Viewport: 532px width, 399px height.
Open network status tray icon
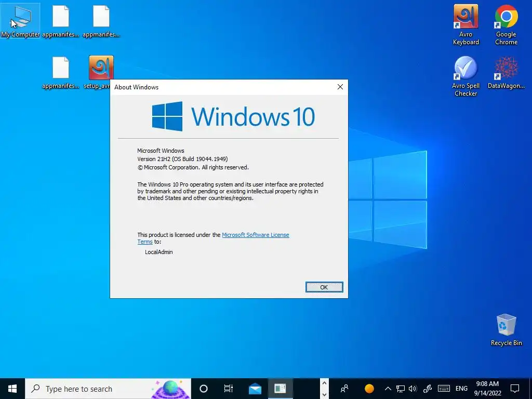(x=401, y=389)
